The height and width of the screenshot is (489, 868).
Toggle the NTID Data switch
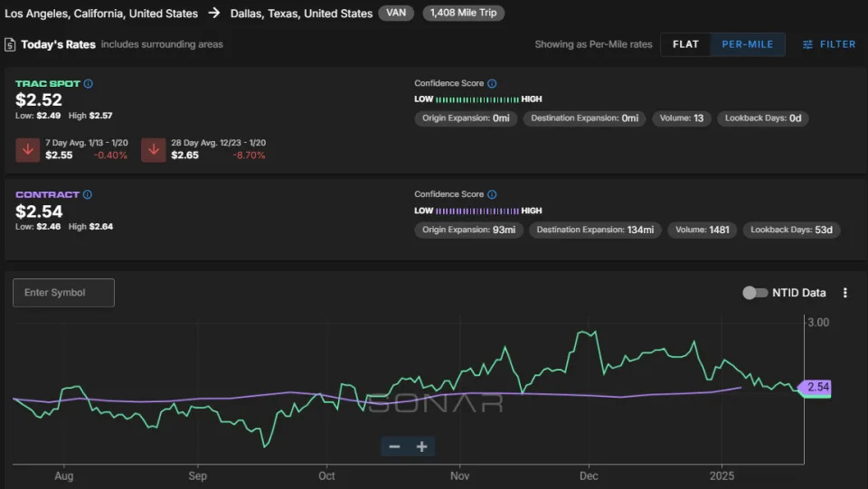(x=755, y=293)
